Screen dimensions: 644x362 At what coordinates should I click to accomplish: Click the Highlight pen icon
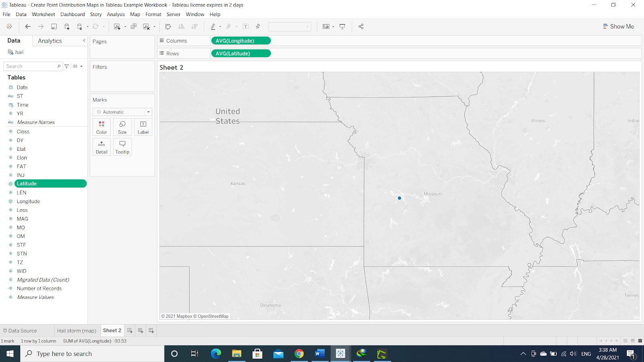point(213,27)
